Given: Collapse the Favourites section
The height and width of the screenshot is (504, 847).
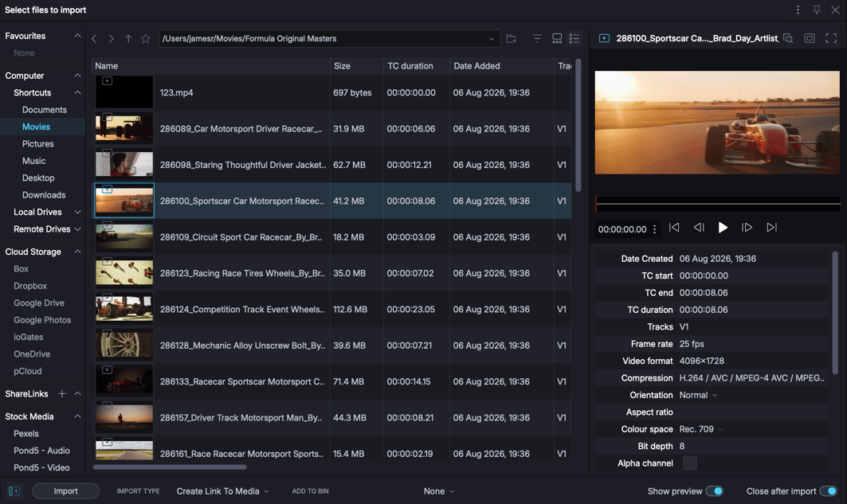Looking at the screenshot, I should (77, 36).
